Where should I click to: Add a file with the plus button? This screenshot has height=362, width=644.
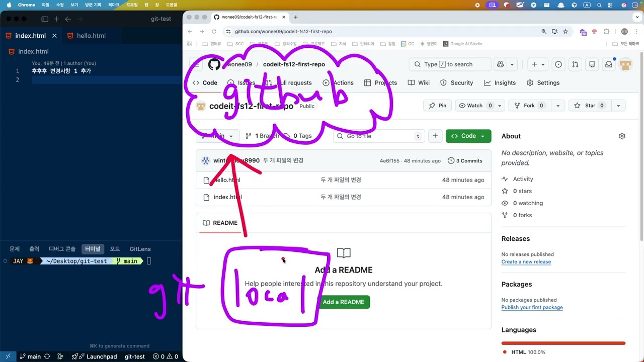click(x=435, y=136)
